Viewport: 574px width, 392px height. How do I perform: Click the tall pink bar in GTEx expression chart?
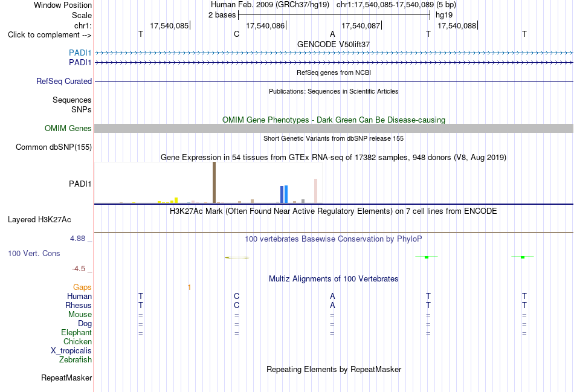pyautogui.click(x=315, y=191)
